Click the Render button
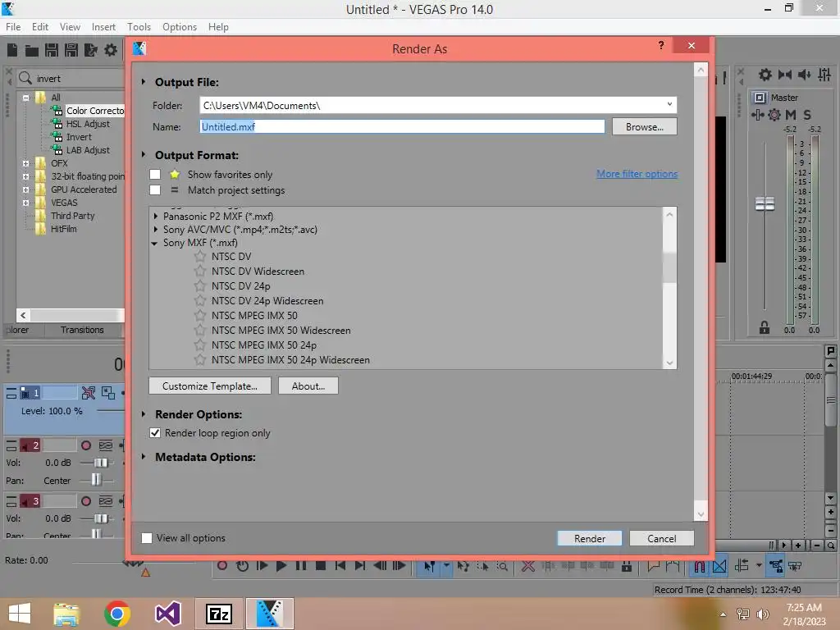 pyautogui.click(x=589, y=538)
